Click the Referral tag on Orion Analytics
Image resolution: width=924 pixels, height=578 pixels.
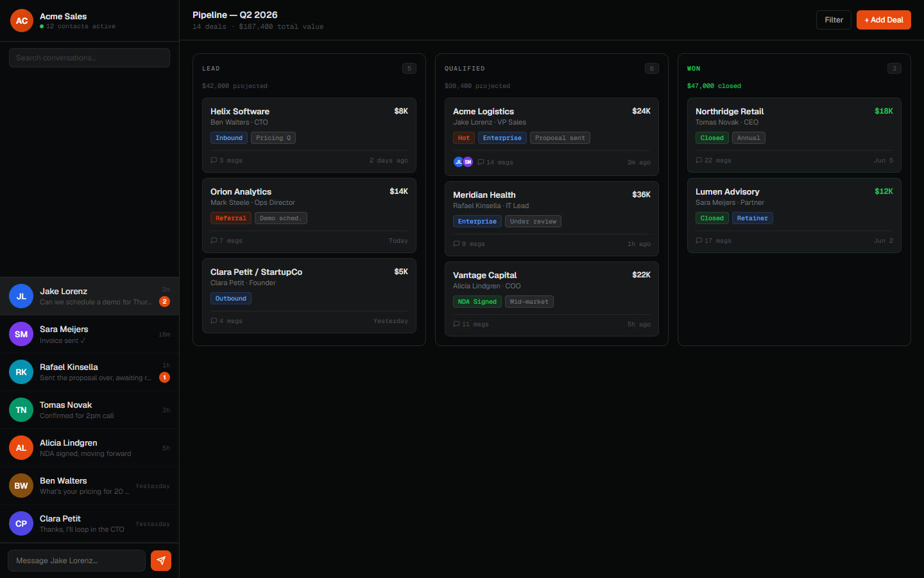point(231,218)
